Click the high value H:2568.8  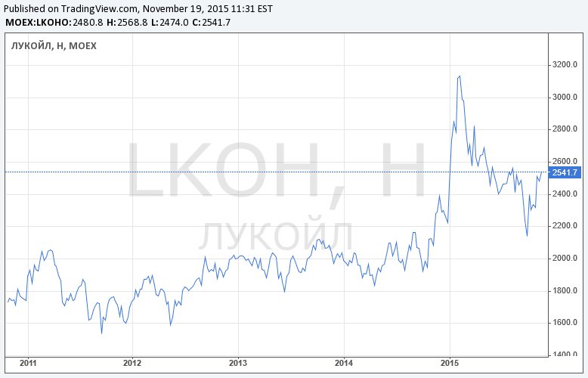pyautogui.click(x=127, y=23)
